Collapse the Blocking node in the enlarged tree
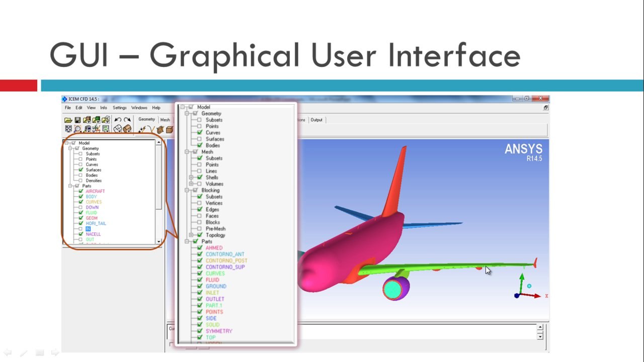This screenshot has height=362, width=644. click(187, 191)
